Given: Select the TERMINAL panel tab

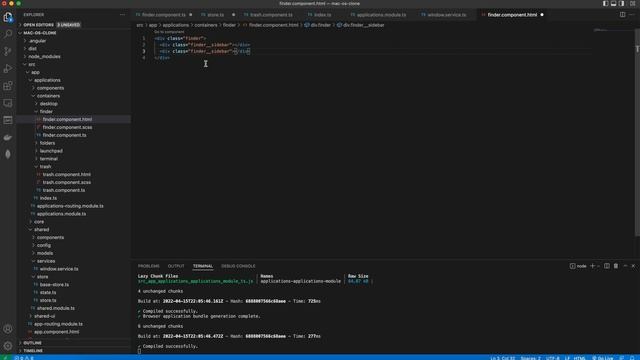Looking at the screenshot, I should pos(203,266).
